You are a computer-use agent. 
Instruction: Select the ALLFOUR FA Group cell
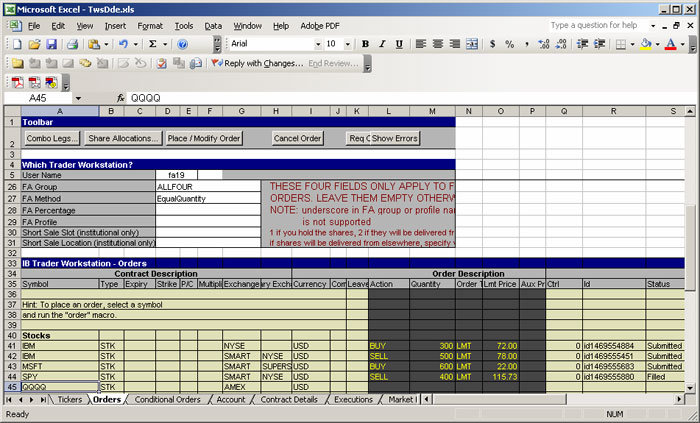coord(208,187)
